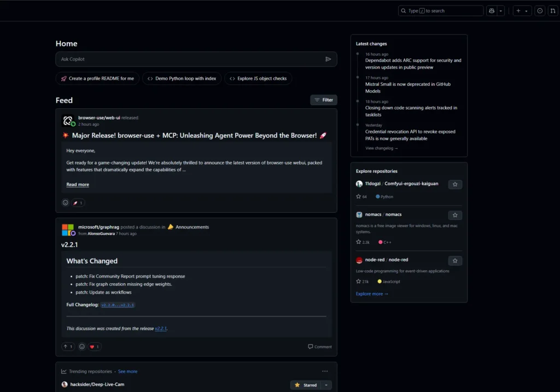Open 'Credential revocation API' changelog entry

click(410, 135)
